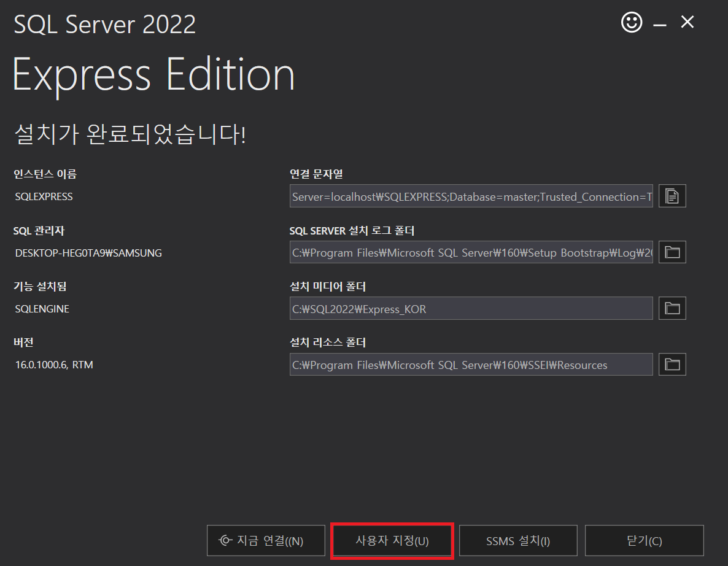Click the SQL 관리자 label
This screenshot has height=566, width=728.
(x=39, y=231)
